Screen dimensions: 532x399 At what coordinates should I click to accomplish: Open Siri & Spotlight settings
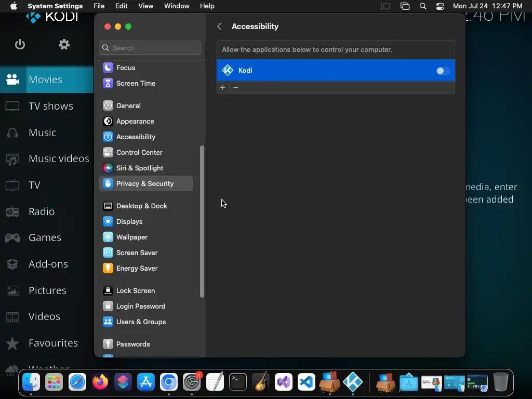point(146,168)
